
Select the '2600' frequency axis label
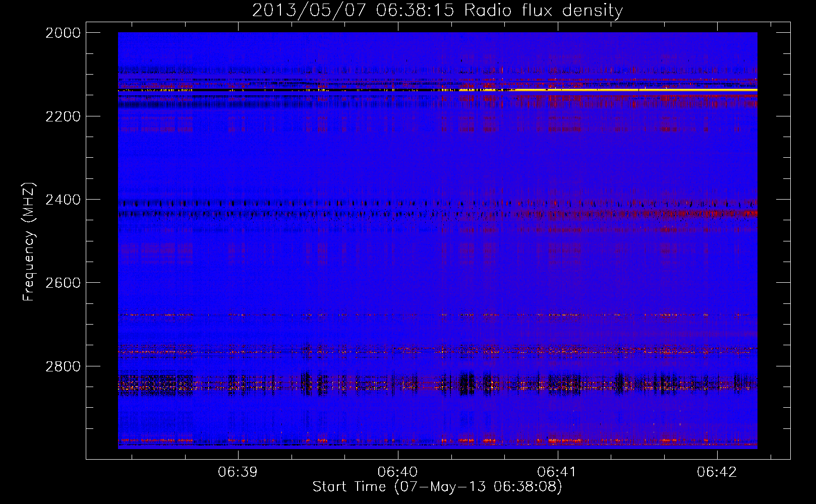pos(63,283)
